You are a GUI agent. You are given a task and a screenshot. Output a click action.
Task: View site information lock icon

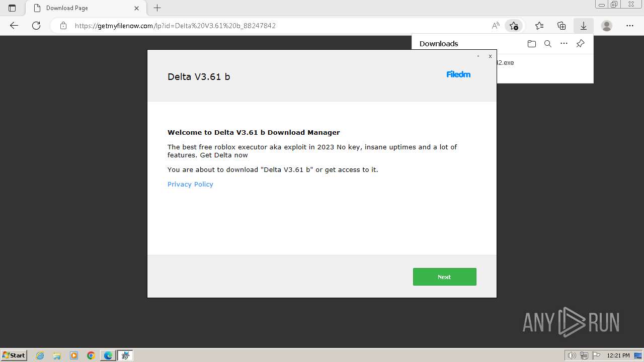(63, 26)
